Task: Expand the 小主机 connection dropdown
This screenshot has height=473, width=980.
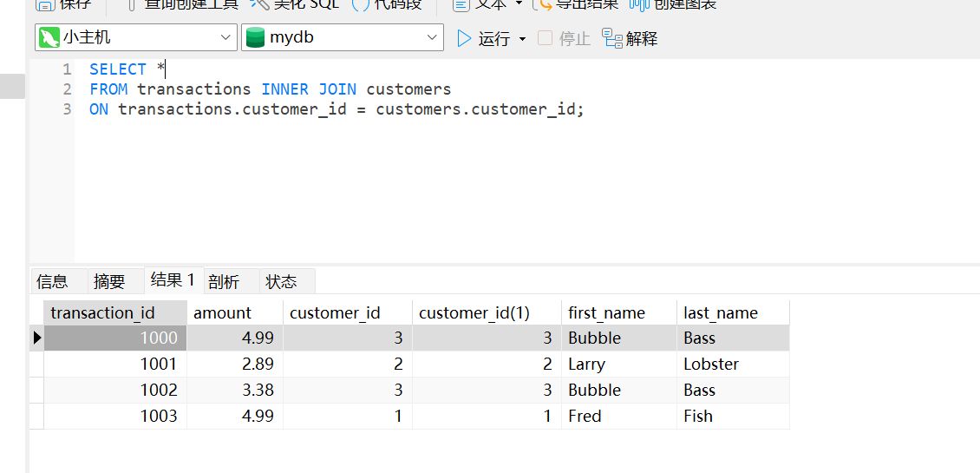Action: point(225,37)
